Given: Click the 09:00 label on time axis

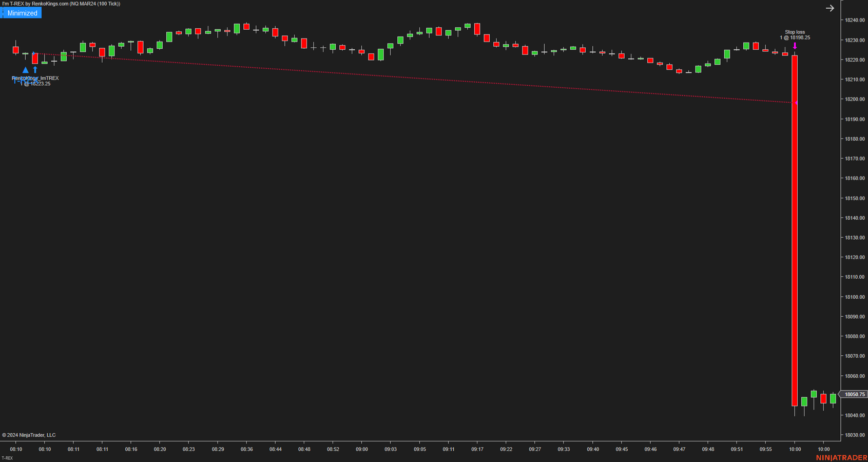Looking at the screenshot, I should (x=361, y=449).
